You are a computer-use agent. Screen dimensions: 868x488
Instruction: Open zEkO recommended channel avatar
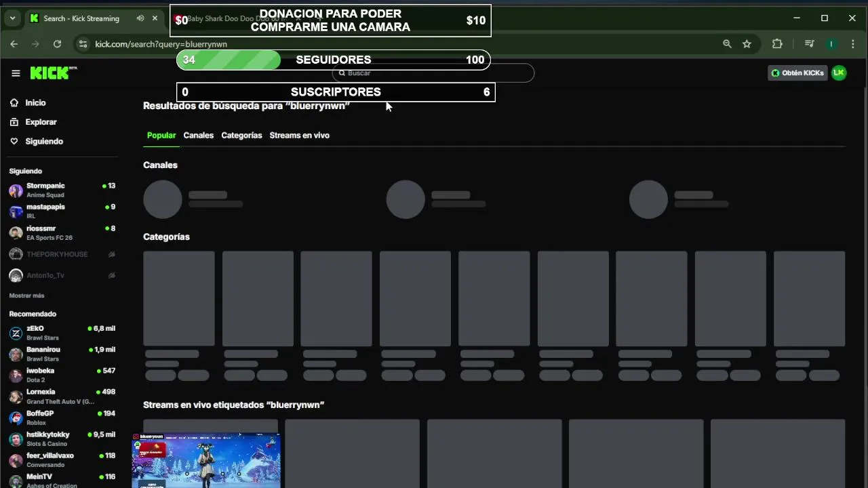click(x=16, y=333)
